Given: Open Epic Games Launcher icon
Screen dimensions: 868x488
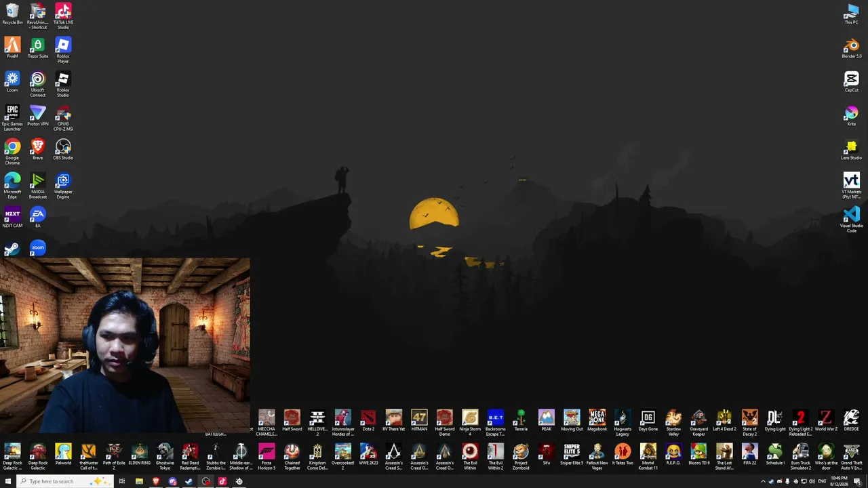Looking at the screenshot, I should pyautogui.click(x=12, y=118).
